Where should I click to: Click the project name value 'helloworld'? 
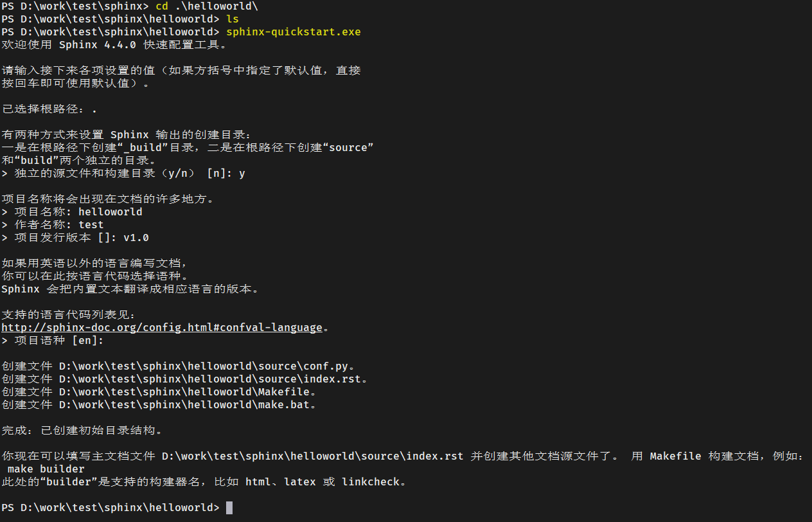tap(110, 212)
